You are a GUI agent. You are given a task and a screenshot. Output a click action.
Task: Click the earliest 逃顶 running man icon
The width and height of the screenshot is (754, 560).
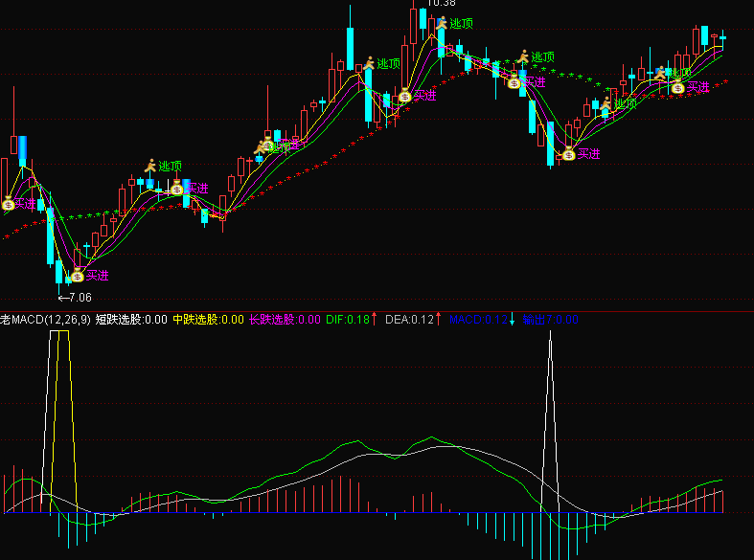(x=150, y=166)
